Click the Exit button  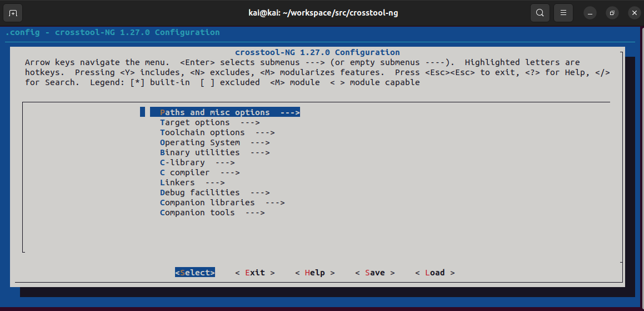255,273
